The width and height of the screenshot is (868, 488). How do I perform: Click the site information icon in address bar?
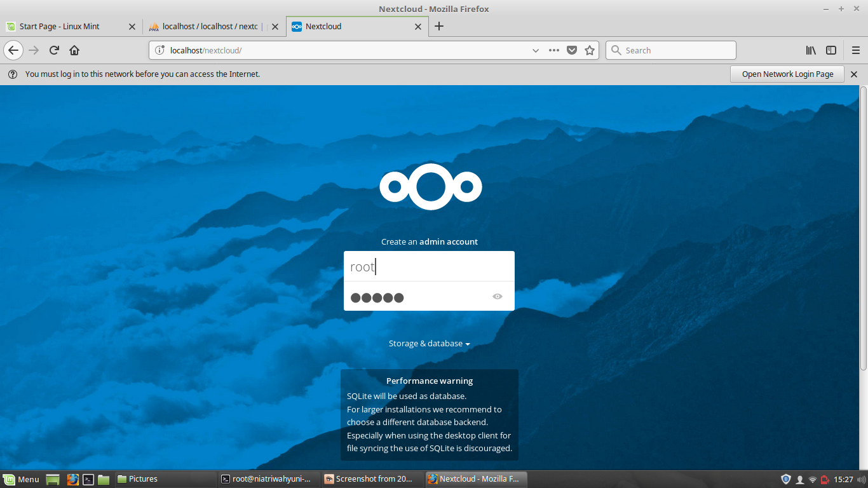(158, 50)
